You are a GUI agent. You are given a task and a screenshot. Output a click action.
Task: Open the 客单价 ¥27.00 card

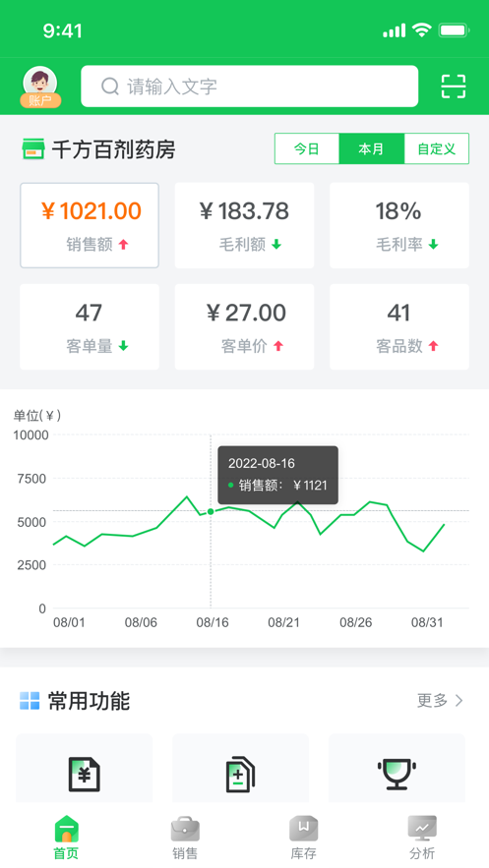[x=244, y=326]
